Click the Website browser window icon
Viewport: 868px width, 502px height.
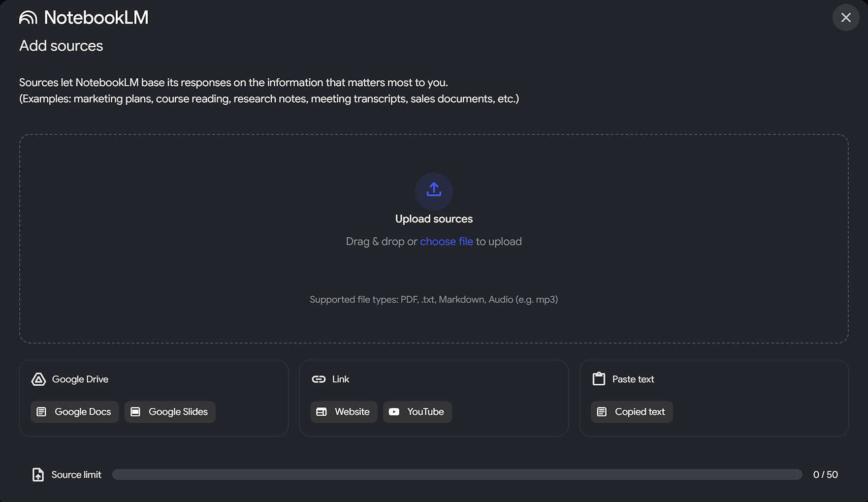[321, 412]
